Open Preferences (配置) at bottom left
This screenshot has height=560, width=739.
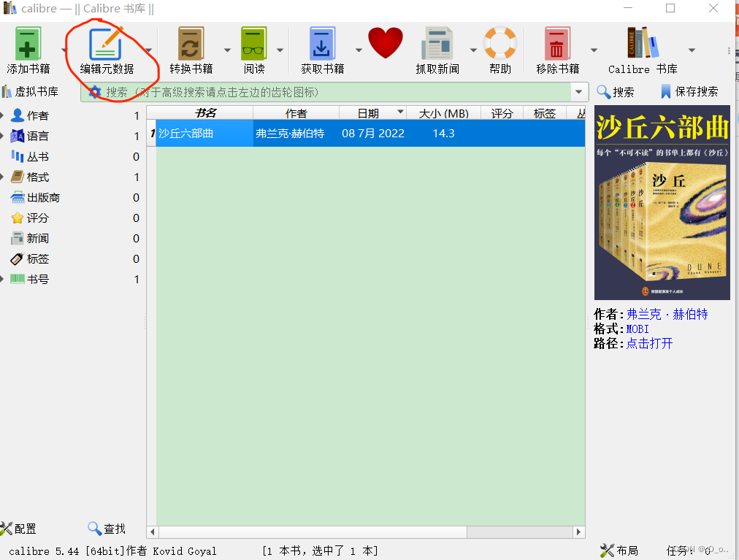click(x=18, y=529)
